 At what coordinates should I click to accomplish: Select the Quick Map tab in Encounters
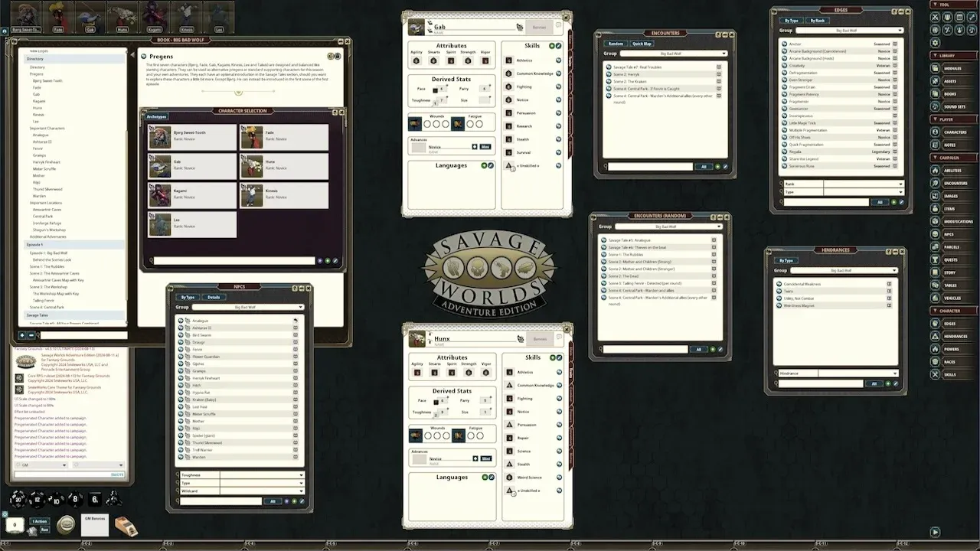[642, 44]
